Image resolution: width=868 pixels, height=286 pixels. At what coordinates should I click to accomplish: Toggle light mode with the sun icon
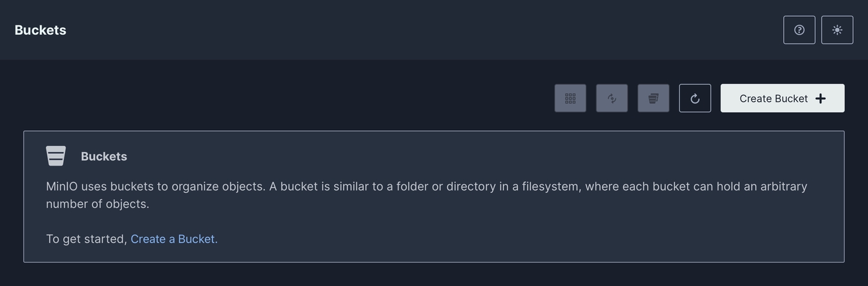837,30
